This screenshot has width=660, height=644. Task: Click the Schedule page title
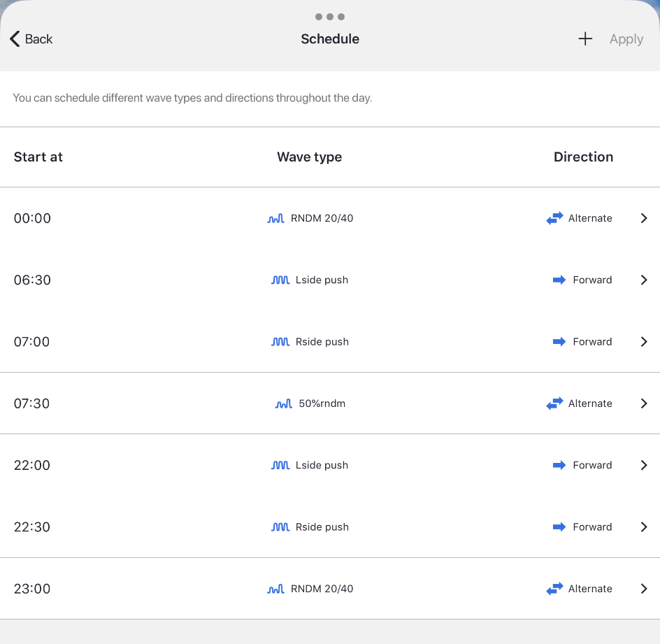point(330,39)
